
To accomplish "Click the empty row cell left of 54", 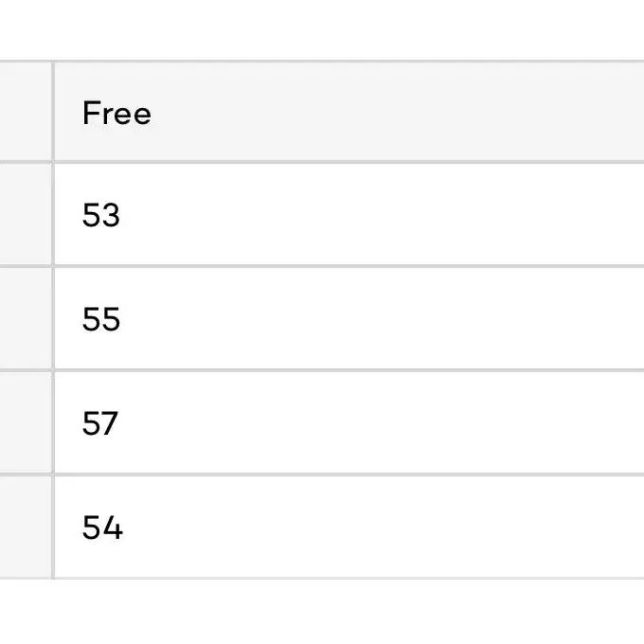I will [x=26, y=527].
